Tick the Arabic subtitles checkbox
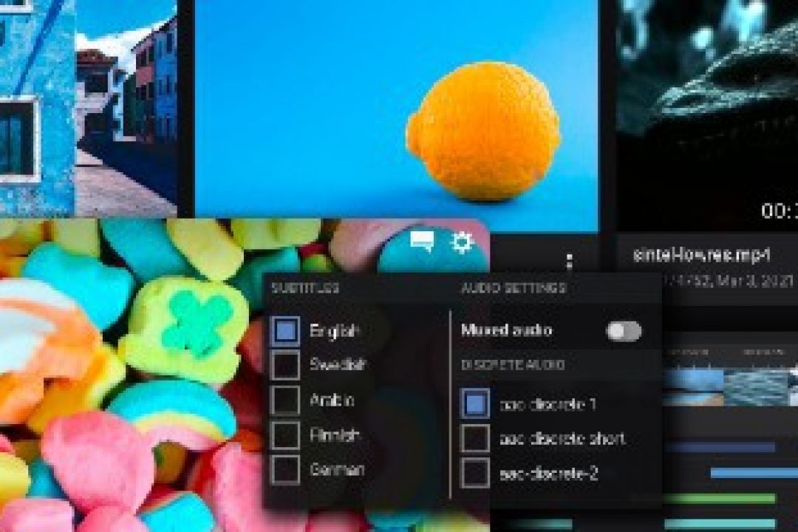This screenshot has width=798, height=532. click(x=285, y=400)
